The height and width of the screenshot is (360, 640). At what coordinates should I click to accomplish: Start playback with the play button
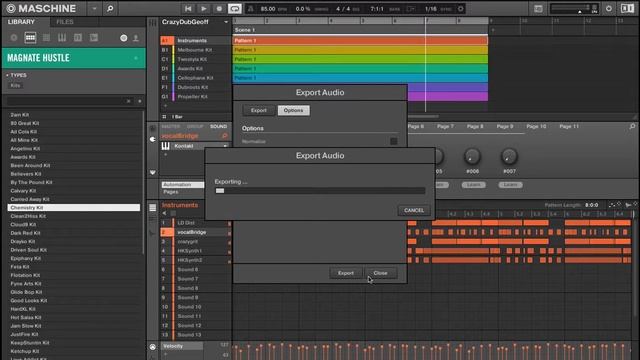coord(204,9)
